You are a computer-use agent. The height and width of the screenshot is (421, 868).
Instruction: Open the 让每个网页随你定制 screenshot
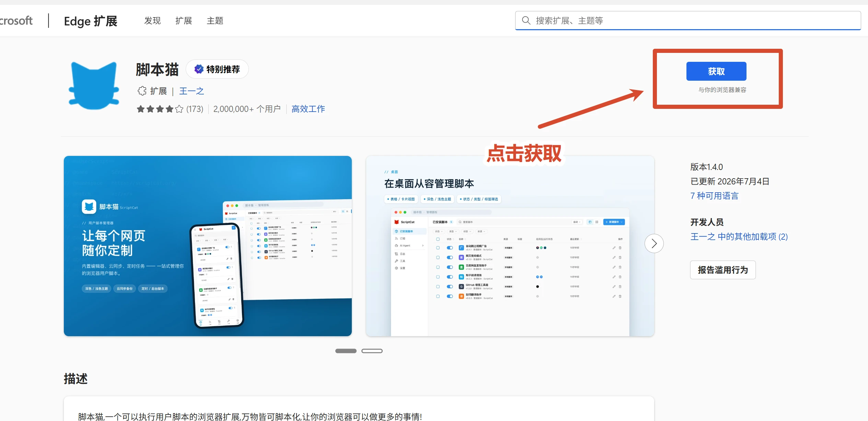pyautogui.click(x=208, y=246)
